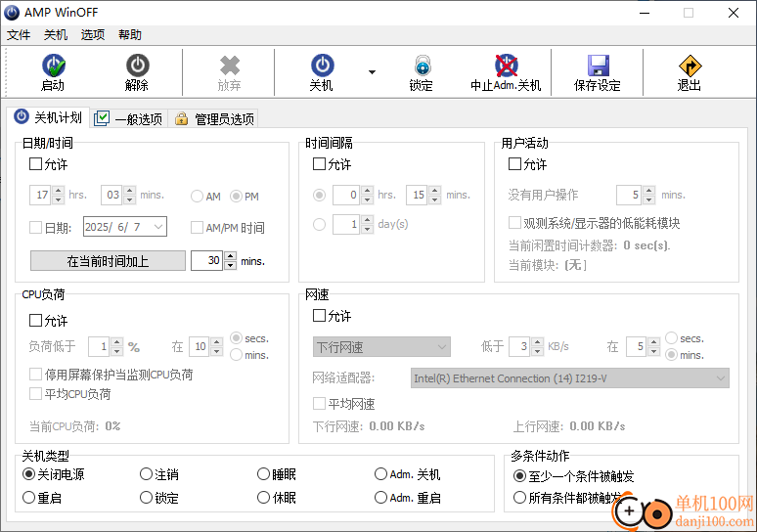
Task: Click the 在当前时间加上 button
Action: click(x=108, y=261)
